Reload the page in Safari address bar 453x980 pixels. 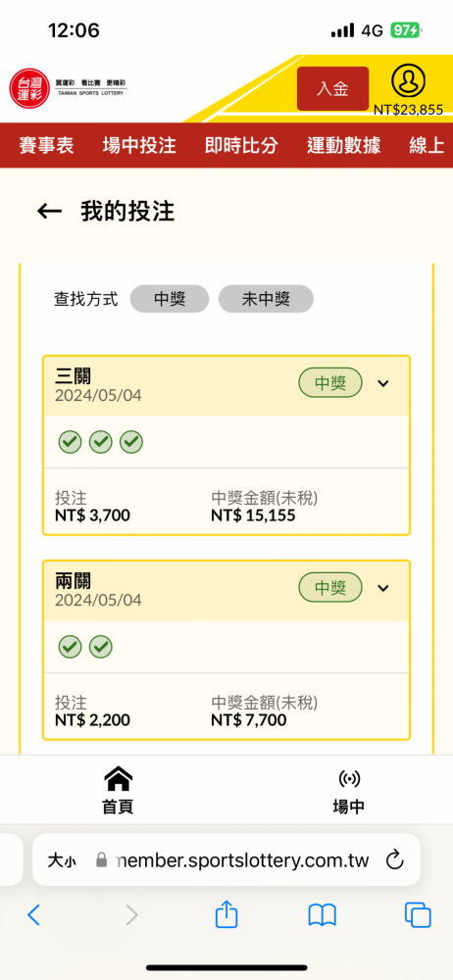(x=394, y=860)
